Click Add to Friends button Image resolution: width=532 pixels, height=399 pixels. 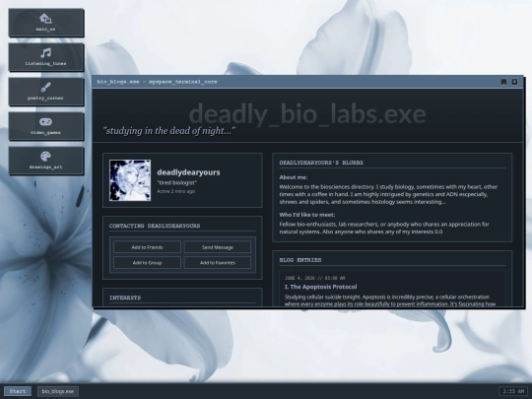(147, 247)
